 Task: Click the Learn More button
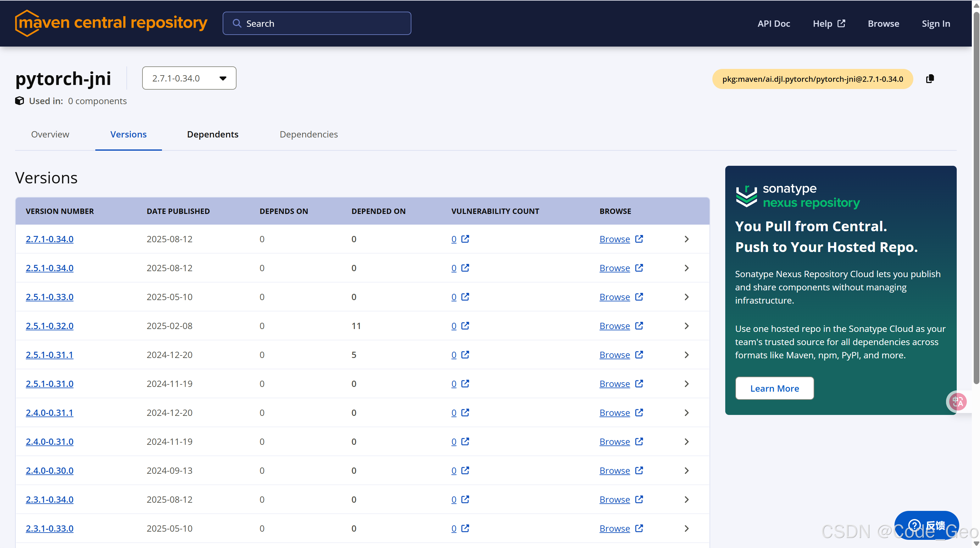[775, 388]
